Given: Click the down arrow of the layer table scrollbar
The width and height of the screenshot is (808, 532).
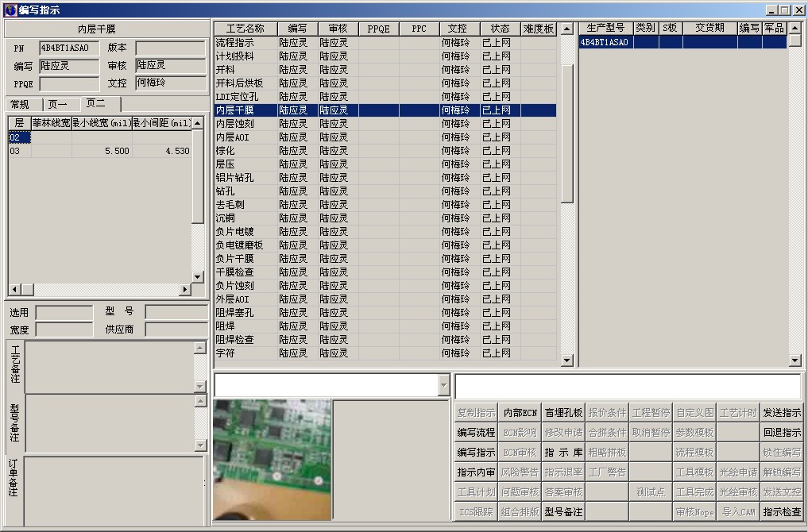Looking at the screenshot, I should click(198, 277).
